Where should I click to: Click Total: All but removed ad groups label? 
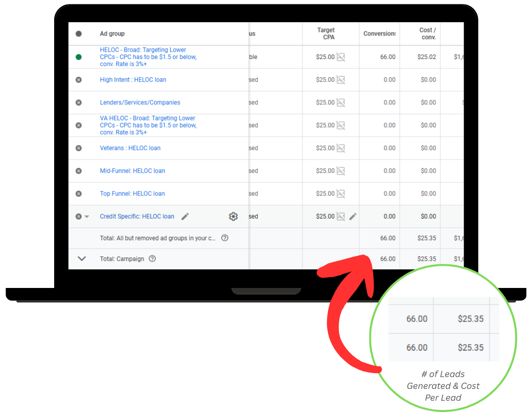(x=158, y=238)
